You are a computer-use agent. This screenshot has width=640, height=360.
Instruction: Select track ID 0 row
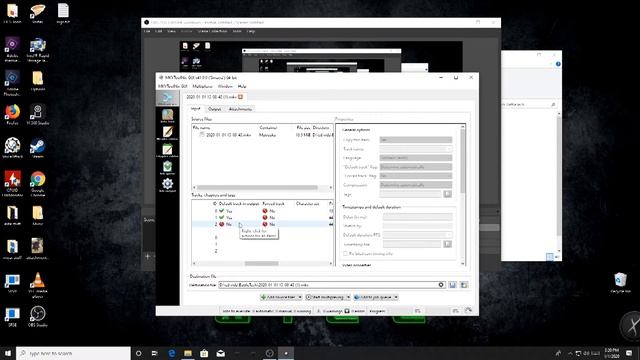(x=262, y=211)
